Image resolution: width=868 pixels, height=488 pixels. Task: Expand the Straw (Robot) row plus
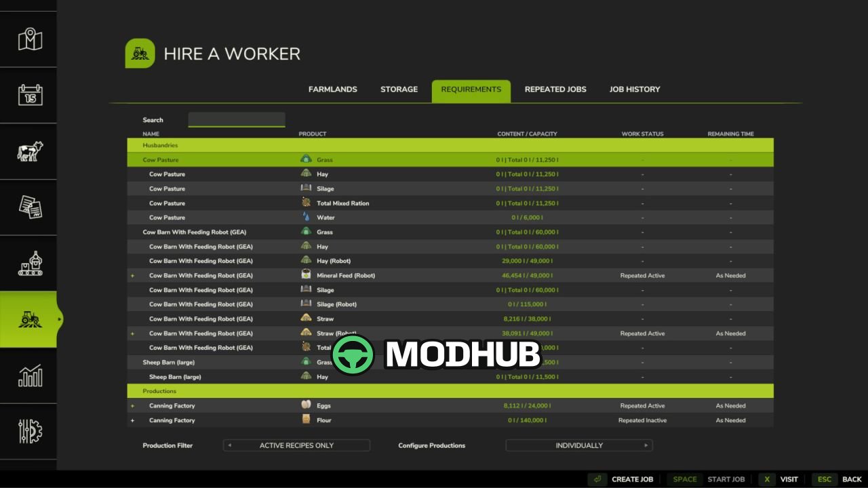(132, 333)
